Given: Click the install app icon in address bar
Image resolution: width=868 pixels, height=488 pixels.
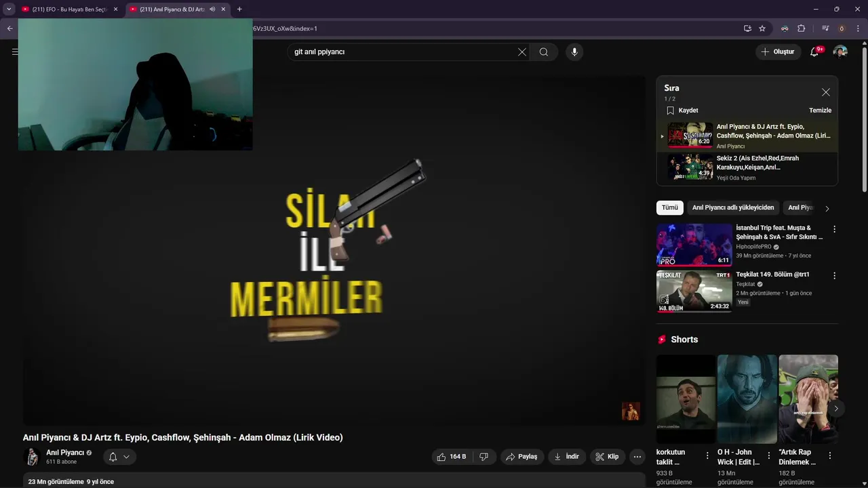Looking at the screenshot, I should [747, 28].
